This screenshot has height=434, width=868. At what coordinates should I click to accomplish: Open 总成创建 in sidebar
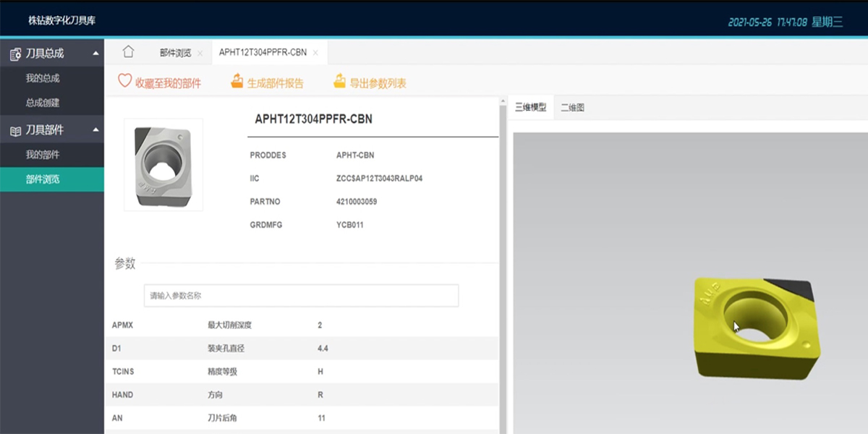pos(43,103)
